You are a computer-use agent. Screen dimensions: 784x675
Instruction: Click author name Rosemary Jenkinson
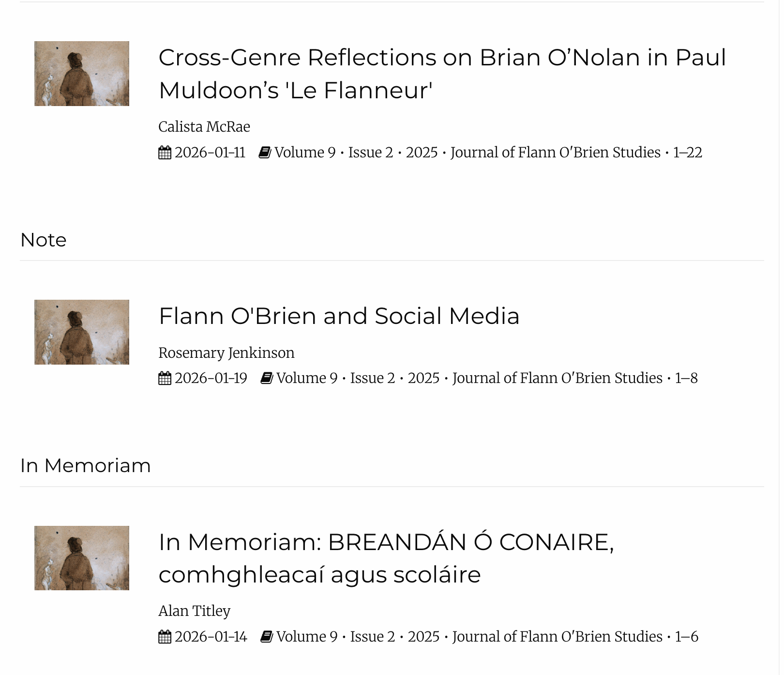(226, 353)
